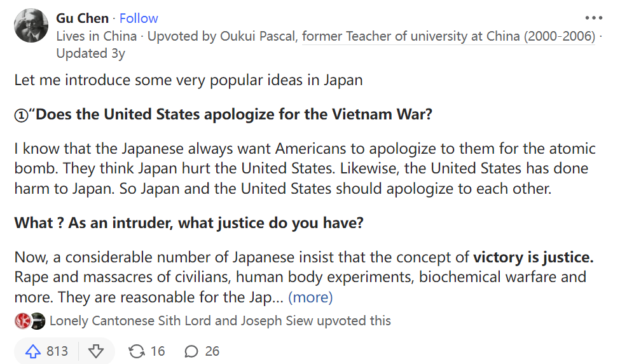Screen dimensions: 620x364
Task: Open Gu Chen's profile name link
Action: [82, 18]
